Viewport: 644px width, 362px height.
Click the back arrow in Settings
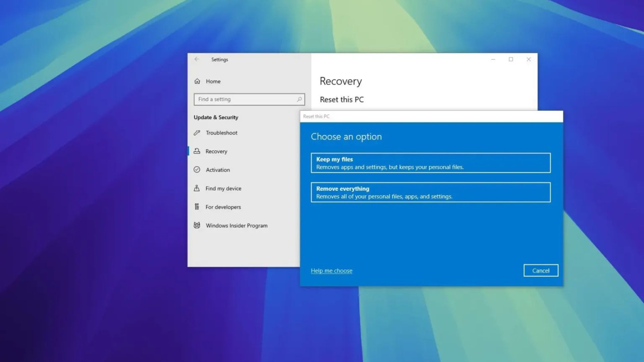coord(197,59)
